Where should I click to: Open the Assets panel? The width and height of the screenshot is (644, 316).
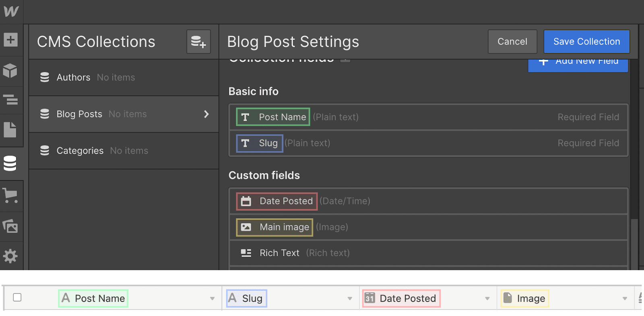tap(10, 226)
